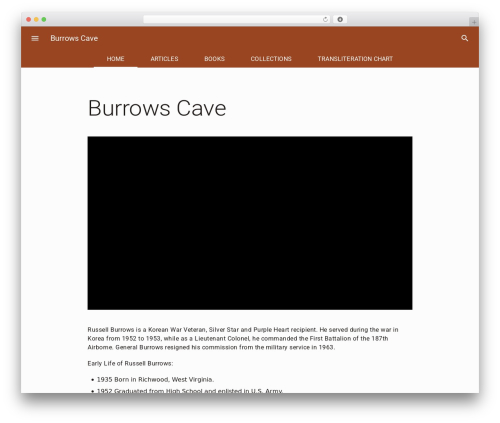Minimize the window with the yellow button
500x423 pixels.
[36, 19]
